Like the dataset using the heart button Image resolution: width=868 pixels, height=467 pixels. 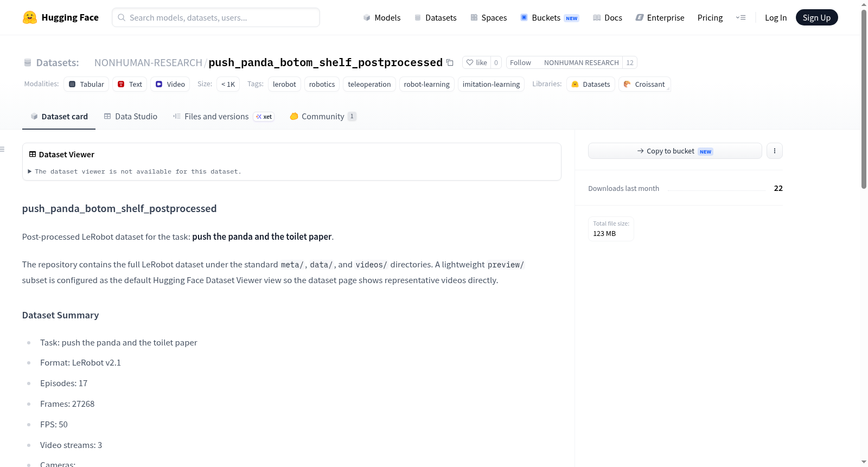click(x=477, y=62)
